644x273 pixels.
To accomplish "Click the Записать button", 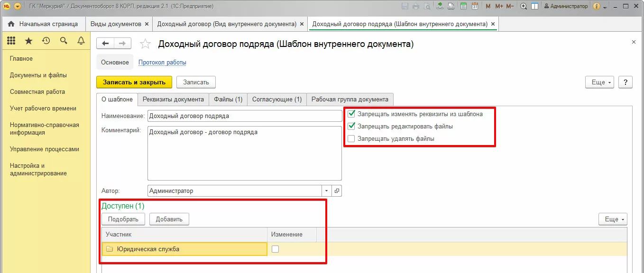I will [x=196, y=82].
